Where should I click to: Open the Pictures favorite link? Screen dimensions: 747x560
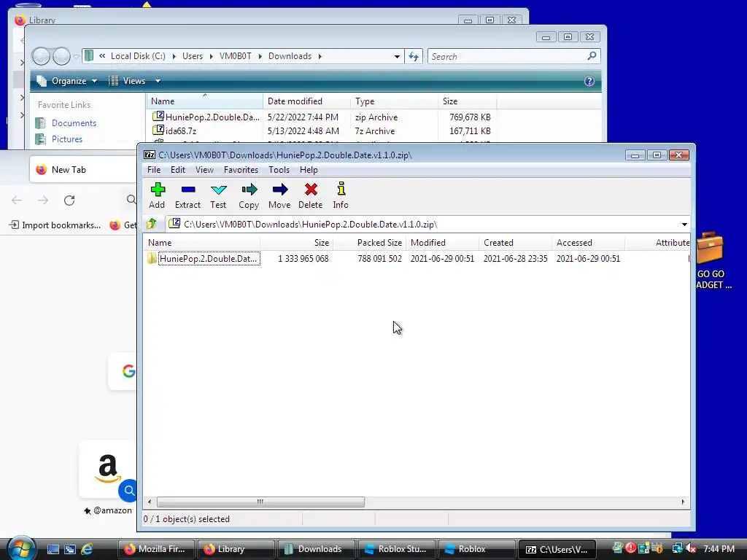[x=66, y=139]
